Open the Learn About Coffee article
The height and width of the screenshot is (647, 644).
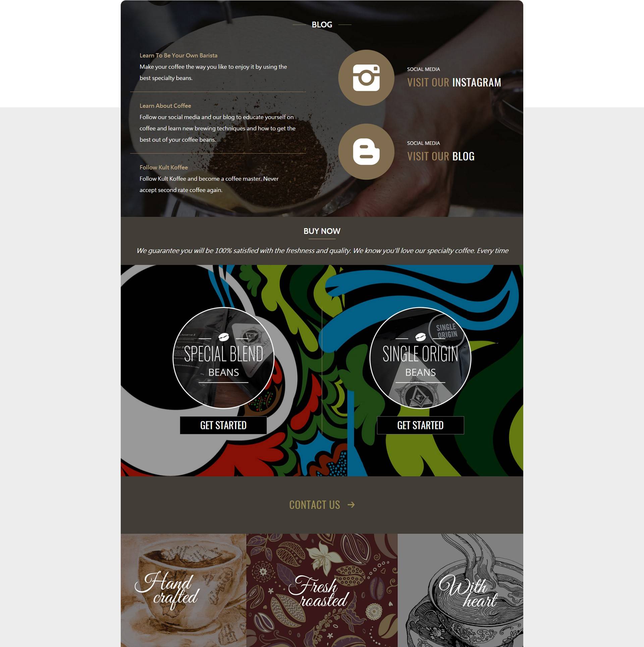(x=165, y=106)
